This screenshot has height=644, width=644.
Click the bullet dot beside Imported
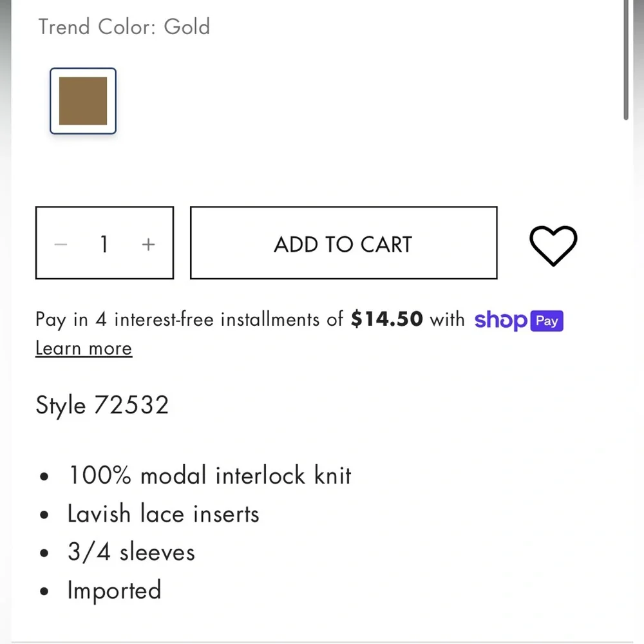click(44, 591)
